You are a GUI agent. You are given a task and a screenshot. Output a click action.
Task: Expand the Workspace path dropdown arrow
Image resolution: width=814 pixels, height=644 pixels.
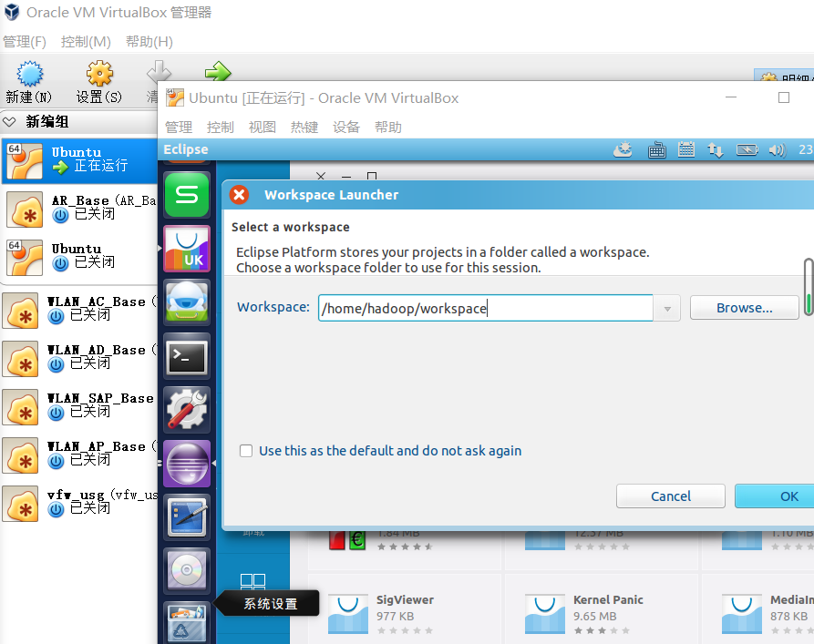667,308
